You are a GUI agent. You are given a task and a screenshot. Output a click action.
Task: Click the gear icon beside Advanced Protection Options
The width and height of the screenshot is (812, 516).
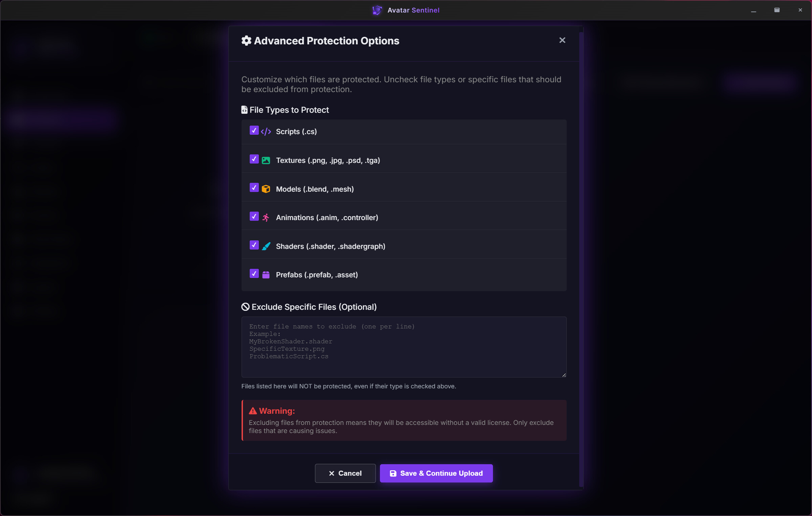point(246,40)
